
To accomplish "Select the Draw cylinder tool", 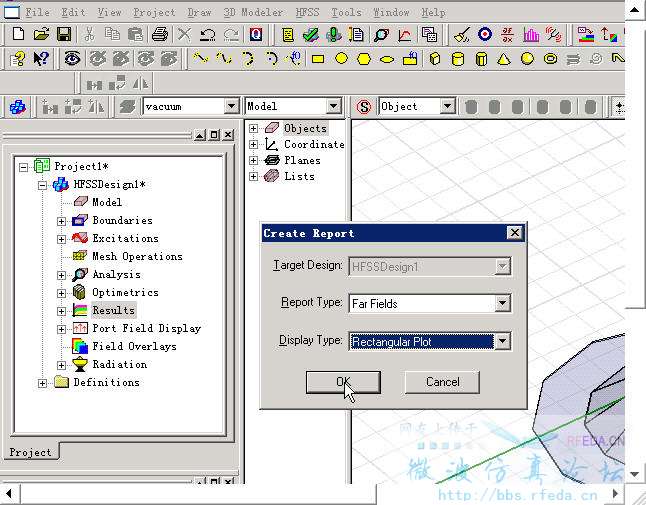I will (x=458, y=59).
